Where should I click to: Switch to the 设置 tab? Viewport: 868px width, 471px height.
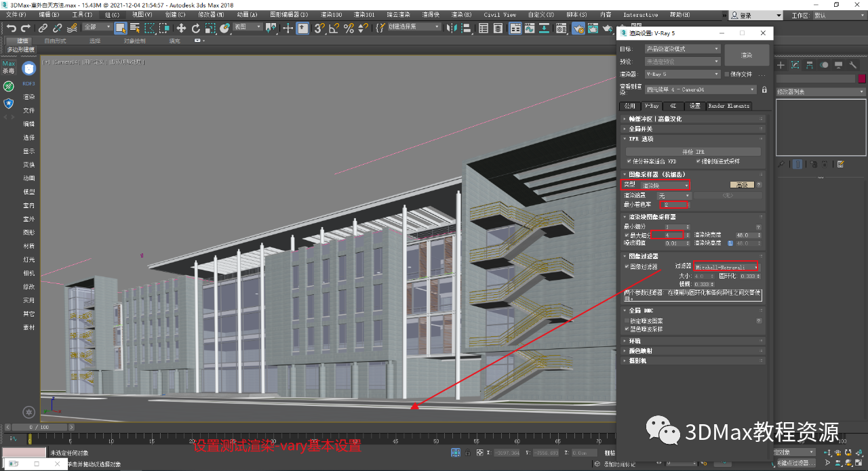(x=694, y=106)
